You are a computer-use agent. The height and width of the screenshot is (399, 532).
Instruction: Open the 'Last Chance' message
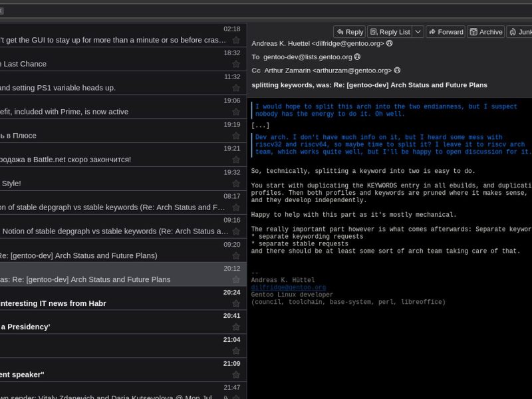(x=123, y=59)
